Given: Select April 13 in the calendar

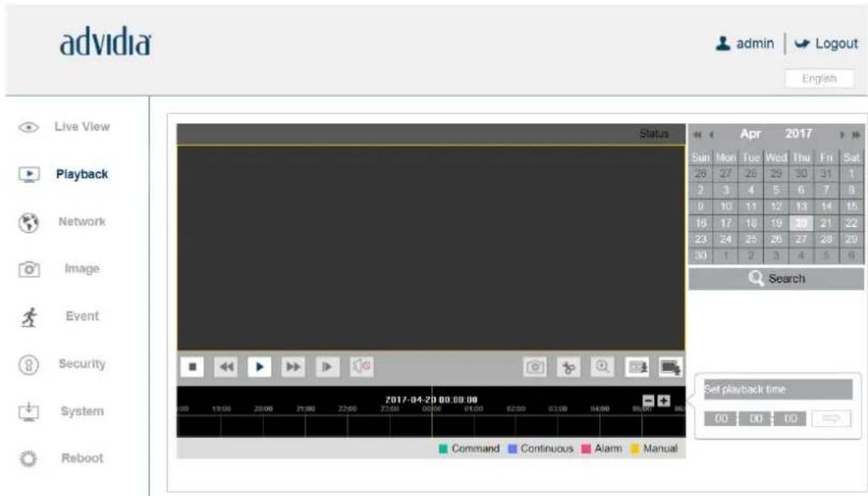Looking at the screenshot, I should coord(800,206).
